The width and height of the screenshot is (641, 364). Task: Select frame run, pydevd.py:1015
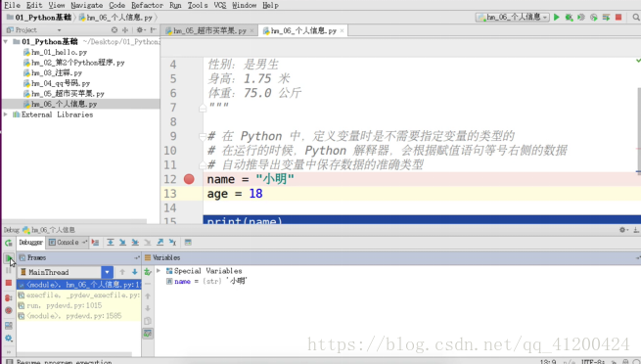[x=79, y=305]
